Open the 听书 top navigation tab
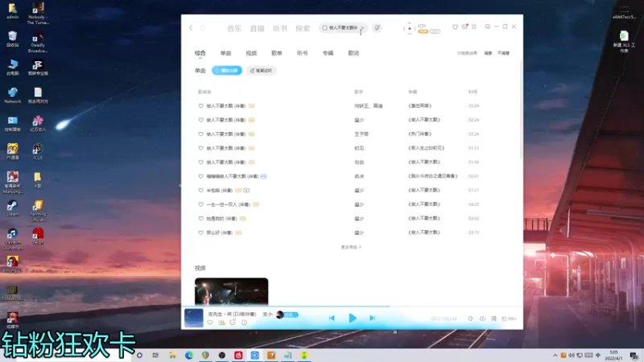Image resolution: width=644 pixels, height=362 pixels. point(280,28)
